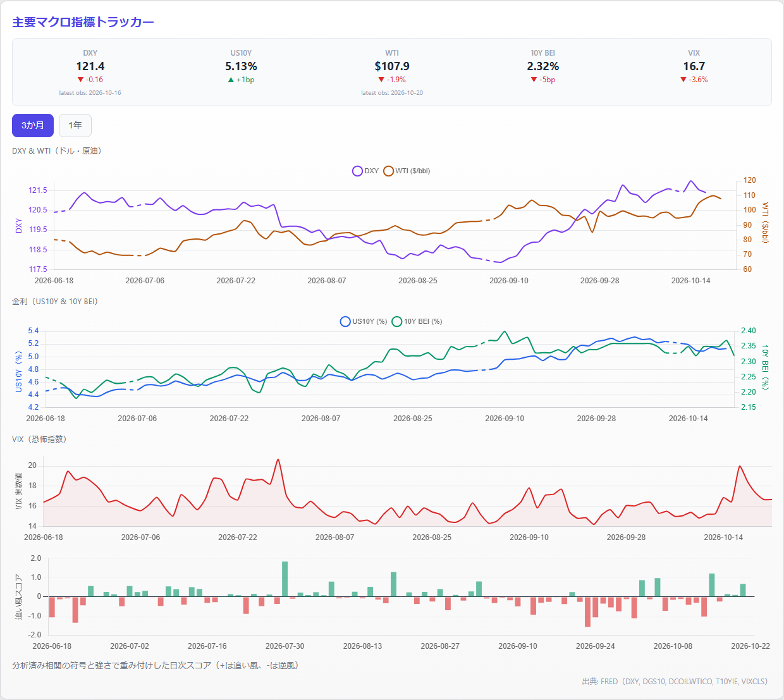Viewport: 784px width, 700px height.
Task: Click the VIX（恐怖指数）heading
Action: pyautogui.click(x=39, y=439)
